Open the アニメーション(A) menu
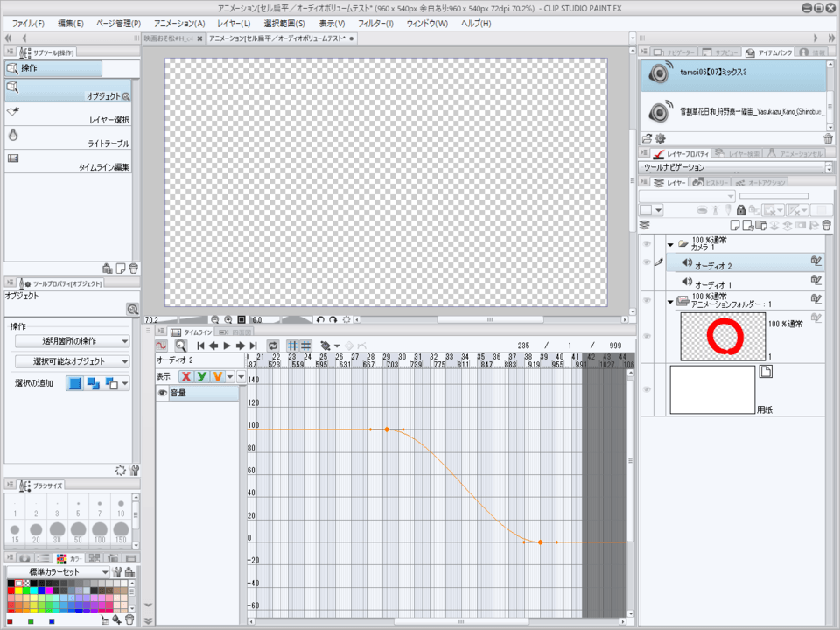 (178, 24)
